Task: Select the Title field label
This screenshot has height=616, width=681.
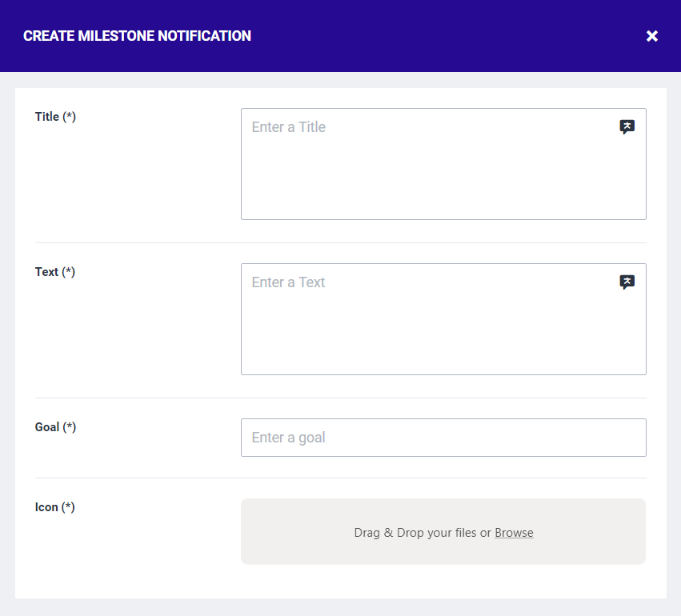Action: coord(47,117)
